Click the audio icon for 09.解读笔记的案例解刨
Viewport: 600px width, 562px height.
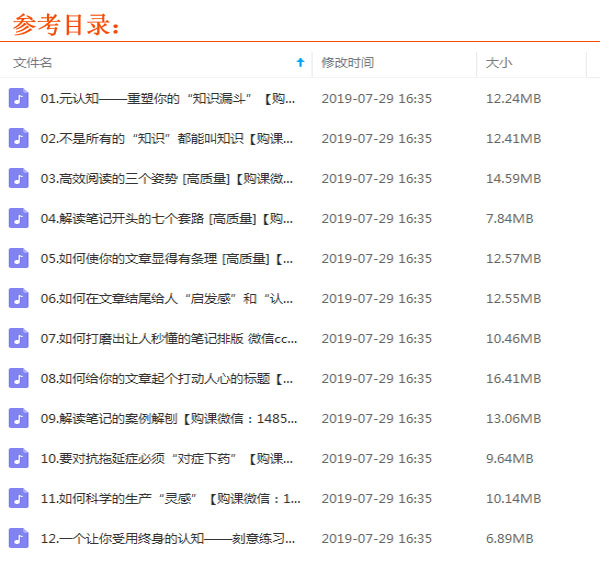click(18, 418)
